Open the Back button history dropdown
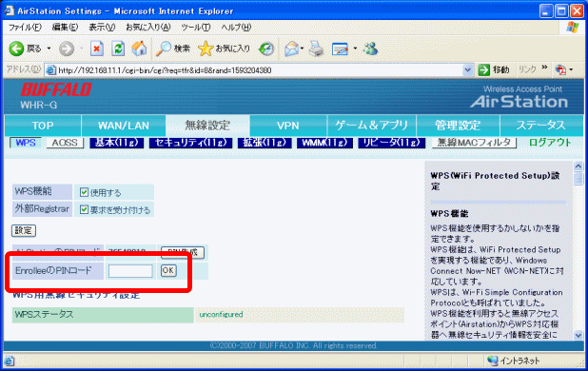This screenshot has width=588, height=371. (x=49, y=49)
